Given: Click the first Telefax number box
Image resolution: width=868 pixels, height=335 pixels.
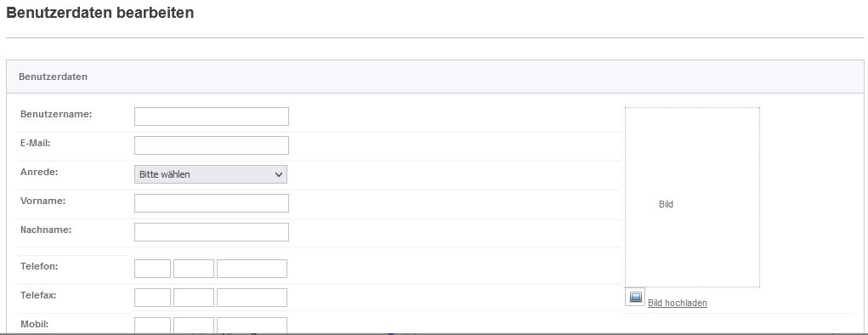Looking at the screenshot, I should 152,298.
